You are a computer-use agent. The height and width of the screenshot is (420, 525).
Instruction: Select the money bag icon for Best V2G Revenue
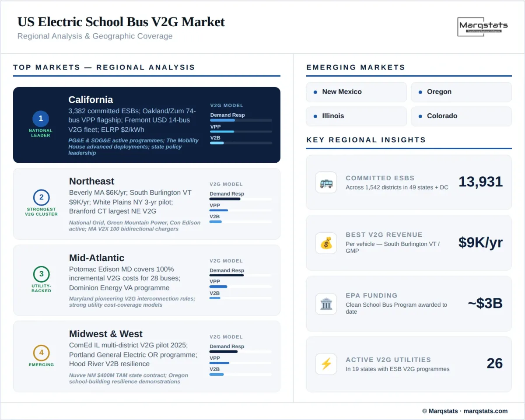(326, 243)
